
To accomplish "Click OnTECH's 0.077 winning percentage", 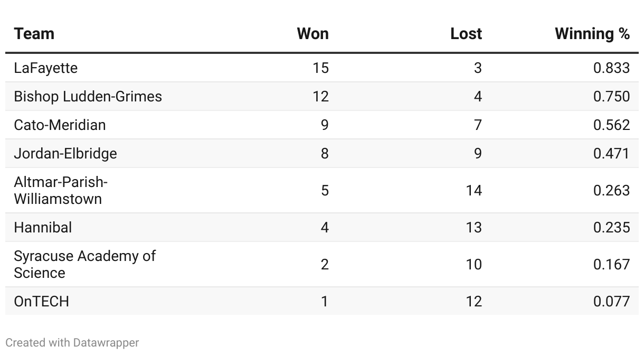I will (x=611, y=302).
